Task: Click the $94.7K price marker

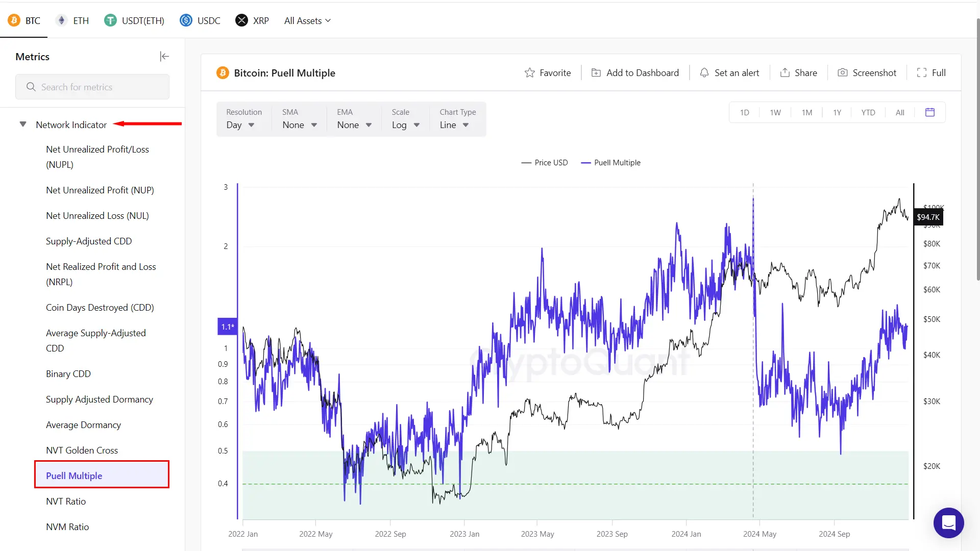Action: click(x=928, y=217)
